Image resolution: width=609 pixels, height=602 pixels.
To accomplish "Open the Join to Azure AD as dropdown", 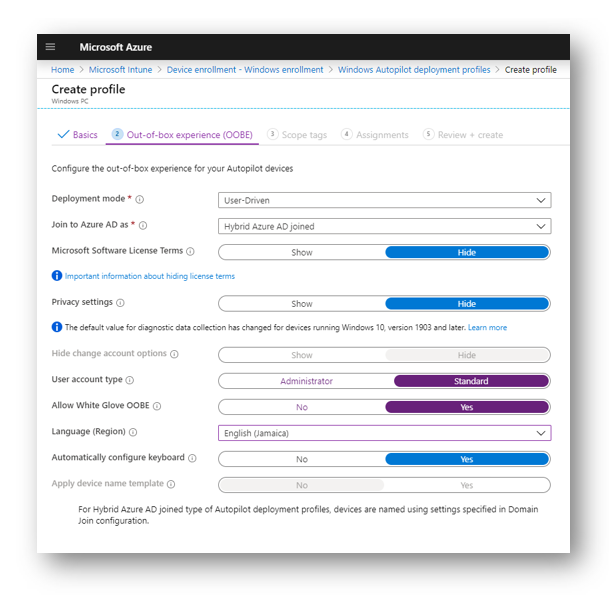I will [x=385, y=226].
